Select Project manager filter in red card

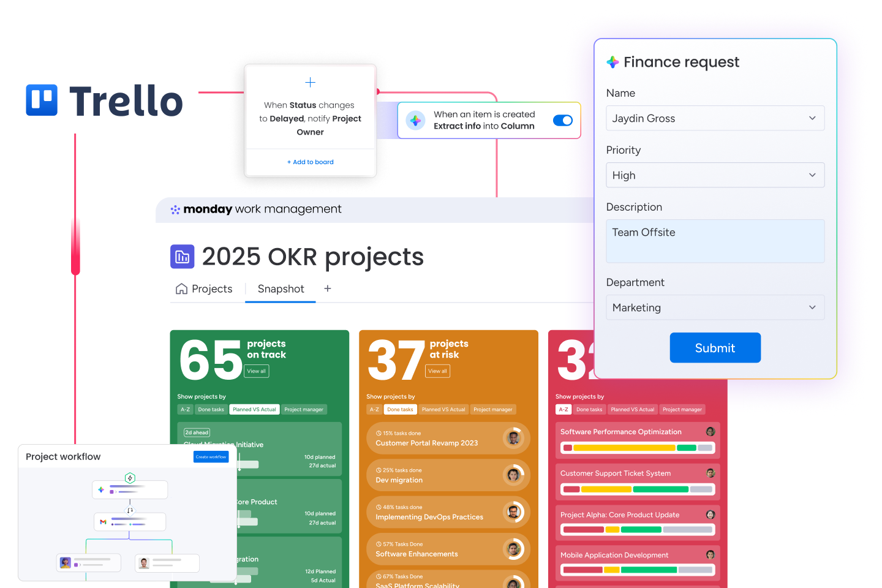[x=682, y=410]
